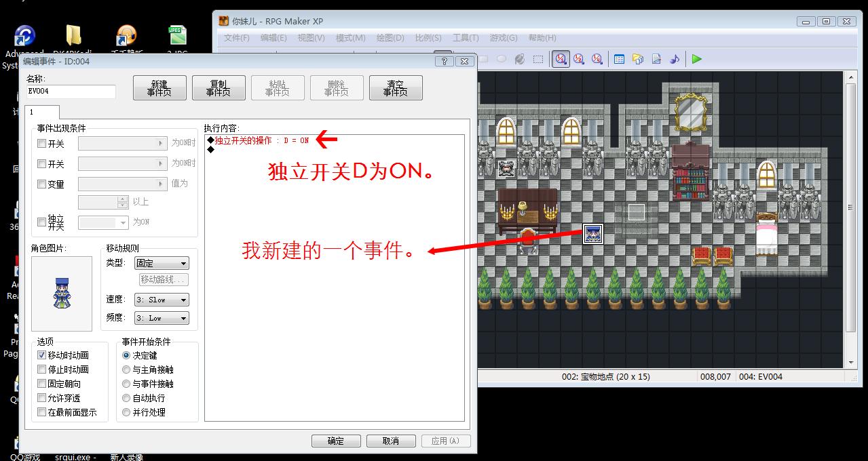Open the 速度 dropdown showing 3: Slow
The width and height of the screenshot is (868, 461).
(x=162, y=300)
